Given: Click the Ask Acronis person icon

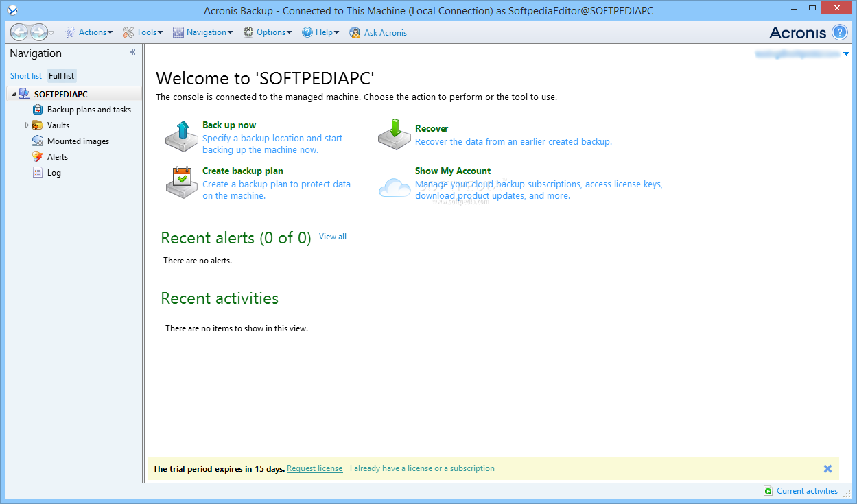Looking at the screenshot, I should 355,32.
